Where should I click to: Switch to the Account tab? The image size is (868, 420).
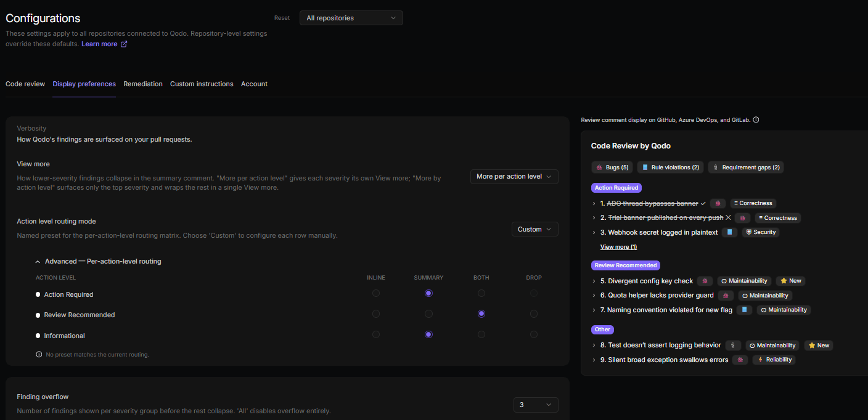[x=254, y=84]
